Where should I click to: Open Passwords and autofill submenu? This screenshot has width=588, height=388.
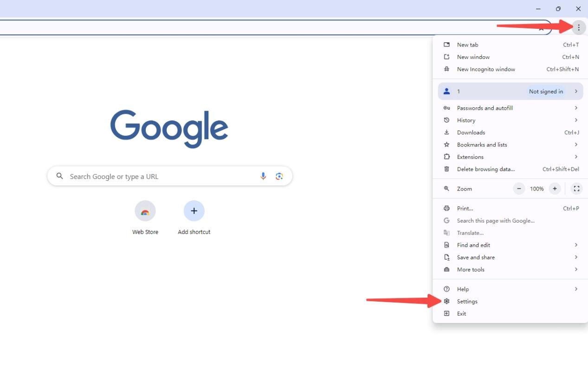[x=510, y=108]
